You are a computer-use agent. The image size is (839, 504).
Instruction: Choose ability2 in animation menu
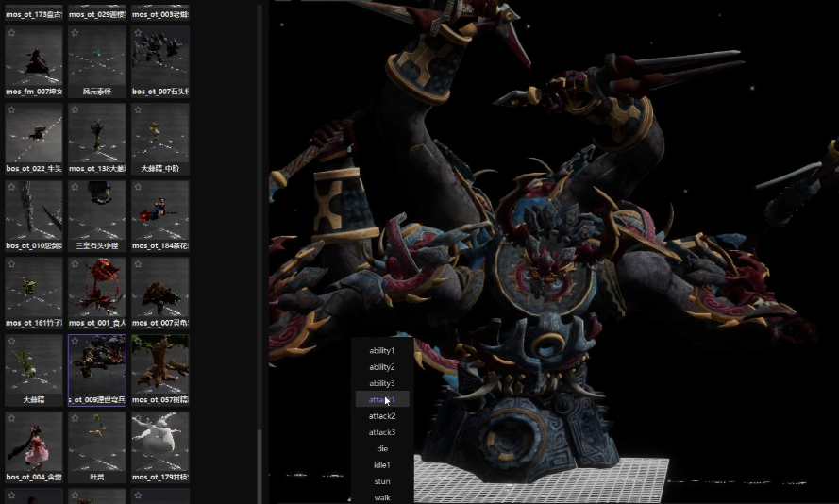tap(382, 367)
